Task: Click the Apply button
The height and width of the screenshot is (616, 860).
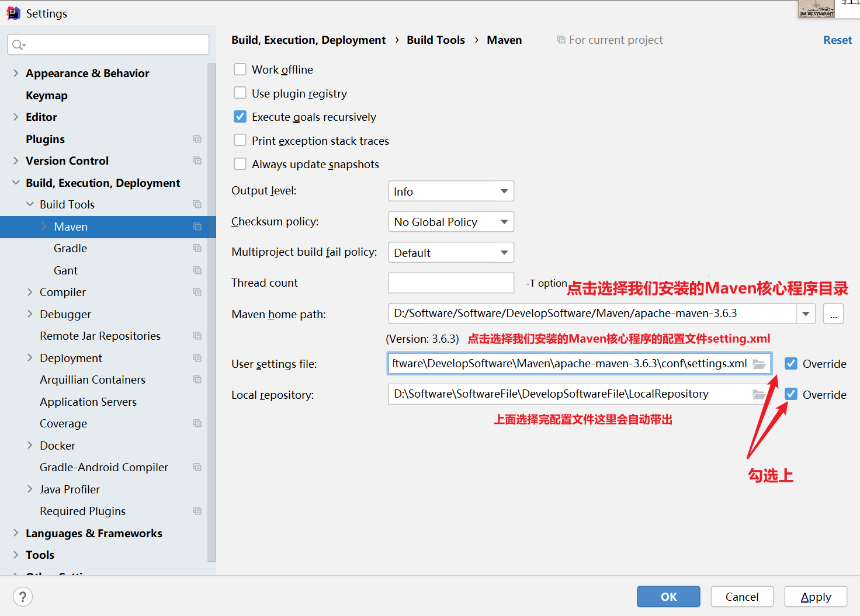Action: [816, 597]
